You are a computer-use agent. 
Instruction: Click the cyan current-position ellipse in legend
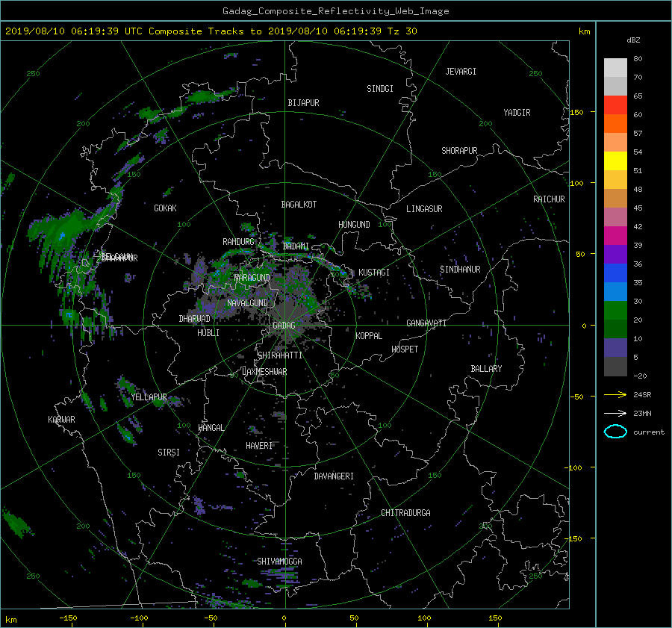615,432
